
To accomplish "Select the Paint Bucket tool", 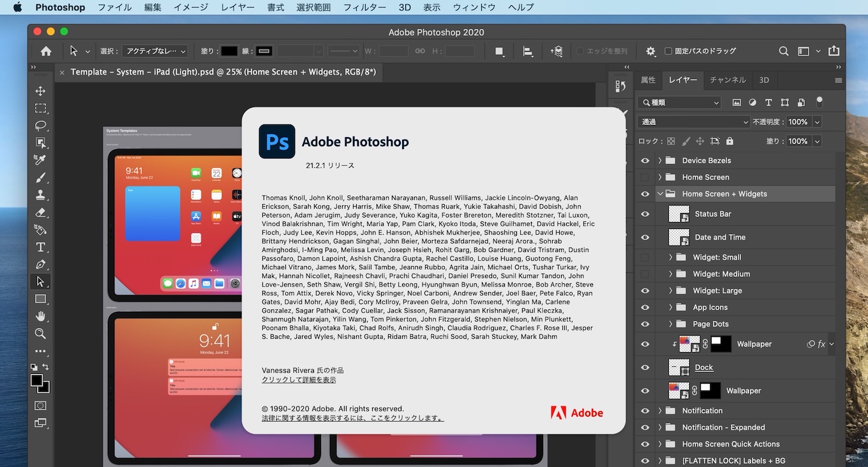I will (40, 230).
